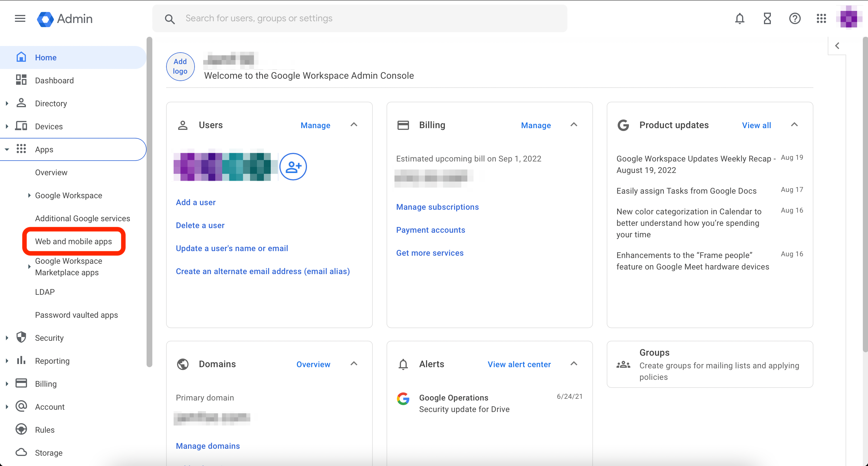Screen dimensions: 868x466
Task: Open the navigation hamburger menu
Action: (x=20, y=18)
